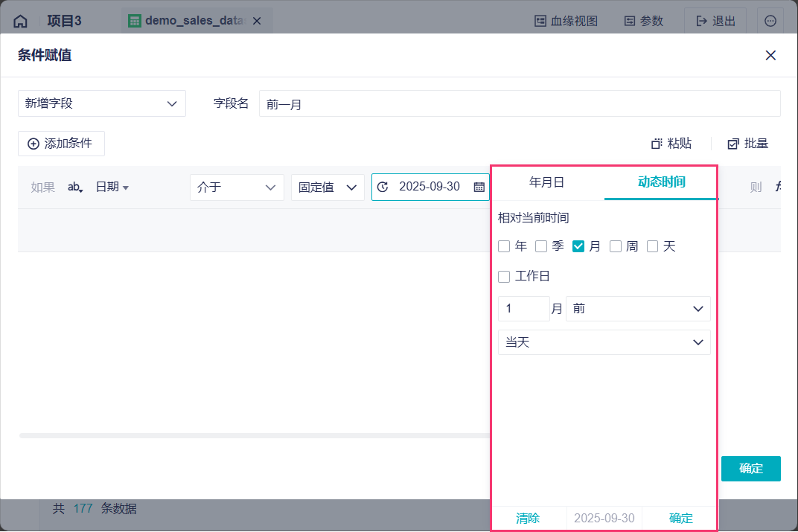This screenshot has height=532, width=798.
Task: Click the 177 record count
Action: point(83,509)
